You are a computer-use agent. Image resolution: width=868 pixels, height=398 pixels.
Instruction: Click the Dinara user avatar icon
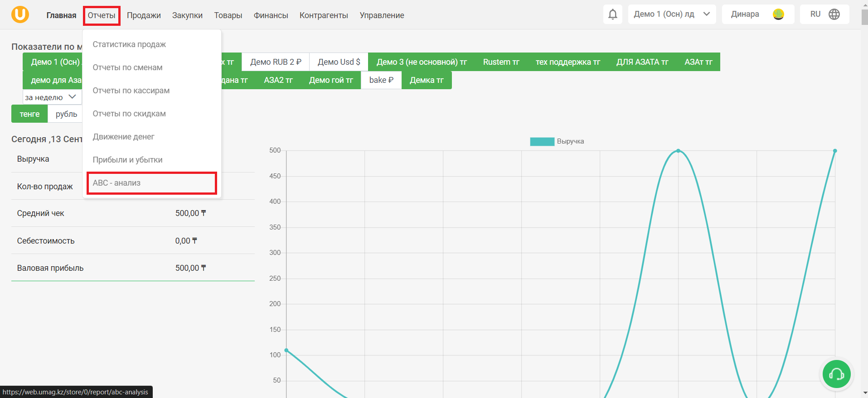tap(778, 14)
